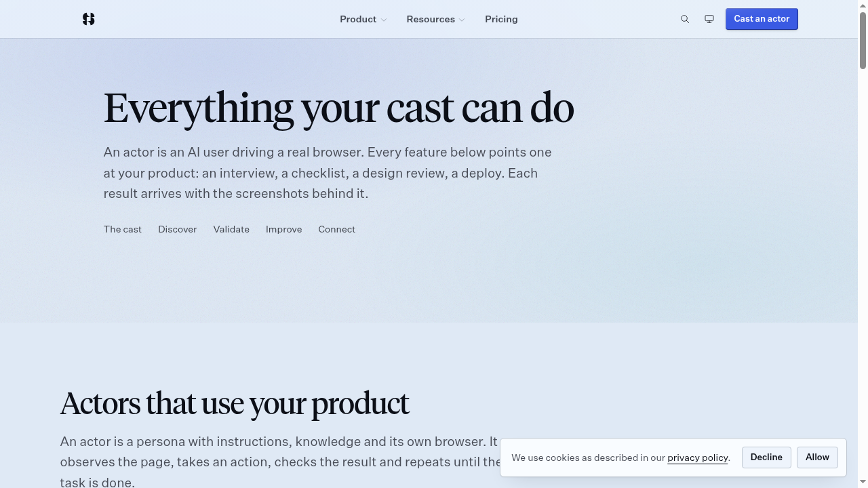Jump to the Connect section
Screen dimensions: 868x488
click(337, 229)
